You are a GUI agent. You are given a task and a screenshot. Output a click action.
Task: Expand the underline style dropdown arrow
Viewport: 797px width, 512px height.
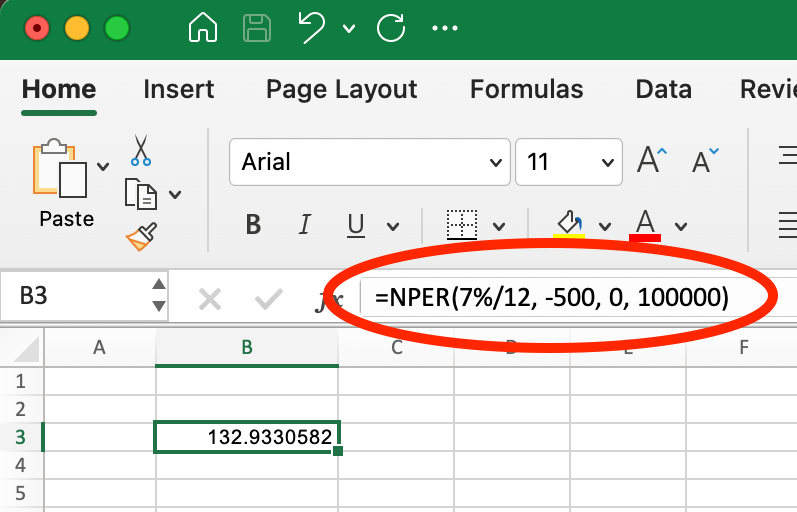[393, 226]
